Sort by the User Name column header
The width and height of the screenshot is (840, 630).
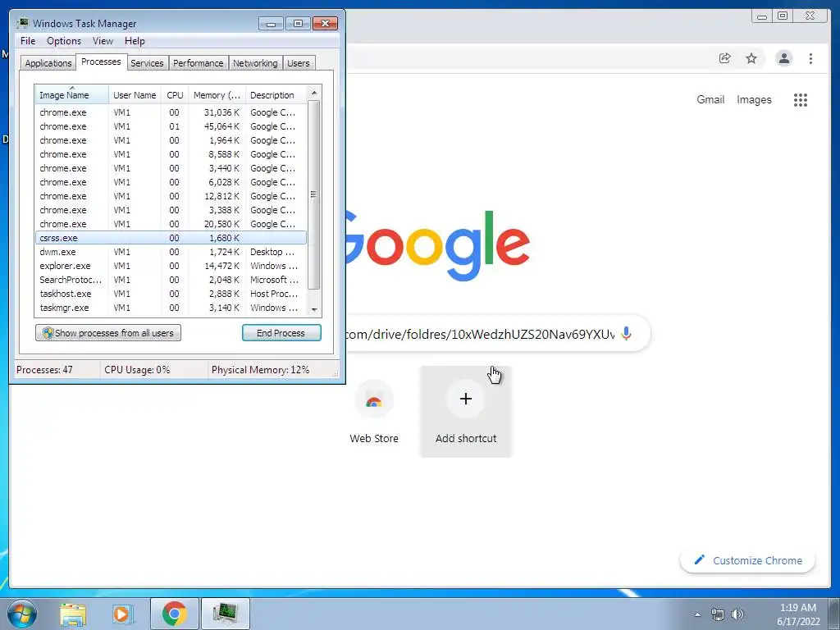coord(135,95)
